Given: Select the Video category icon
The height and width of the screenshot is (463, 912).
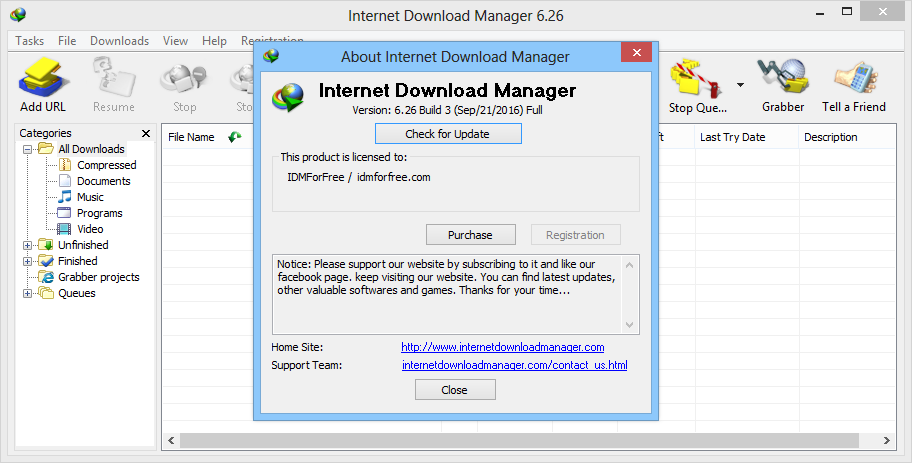Looking at the screenshot, I should point(65,229).
